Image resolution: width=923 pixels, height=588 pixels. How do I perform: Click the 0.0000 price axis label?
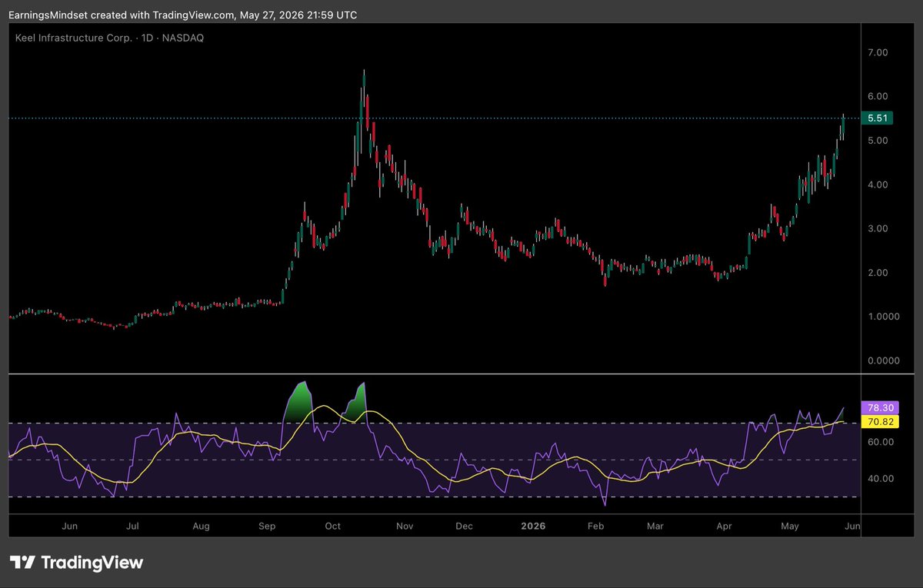point(883,360)
